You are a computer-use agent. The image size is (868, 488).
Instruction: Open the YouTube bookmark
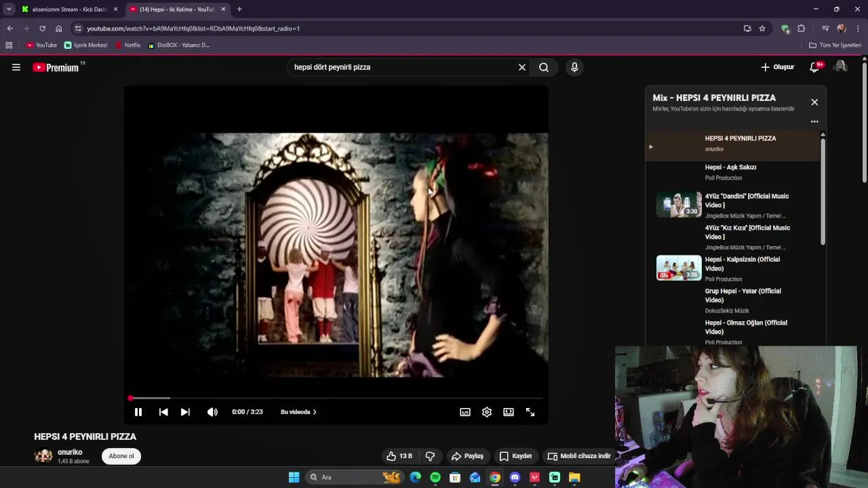click(41, 45)
